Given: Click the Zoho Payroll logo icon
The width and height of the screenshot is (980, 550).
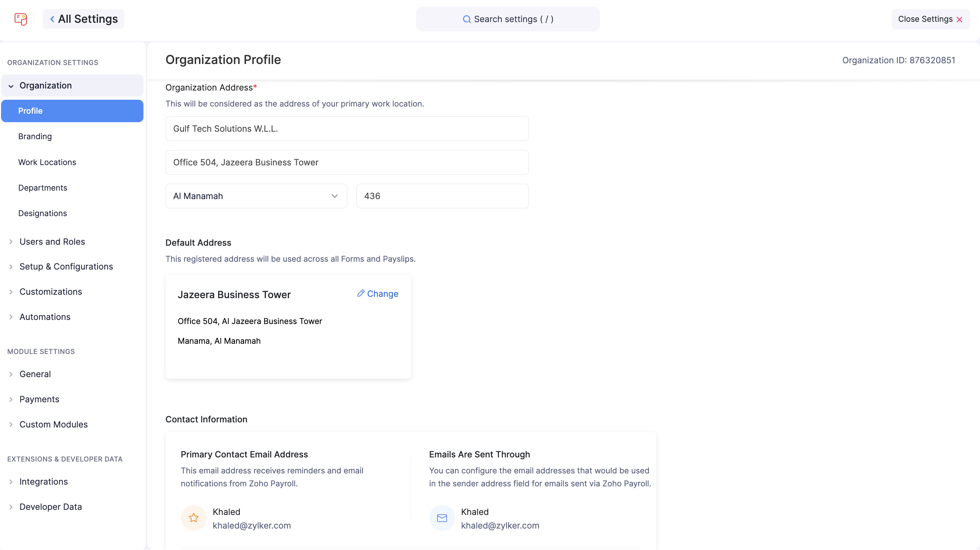Looking at the screenshot, I should point(20,19).
